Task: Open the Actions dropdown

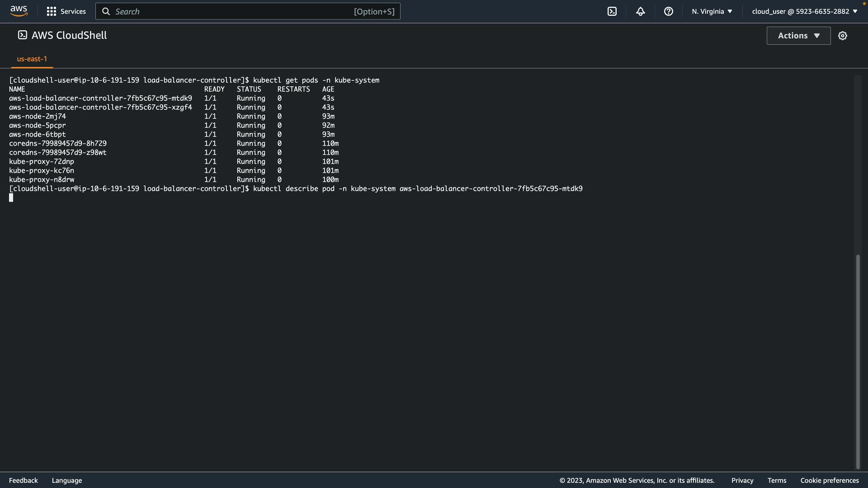Action: pos(798,36)
